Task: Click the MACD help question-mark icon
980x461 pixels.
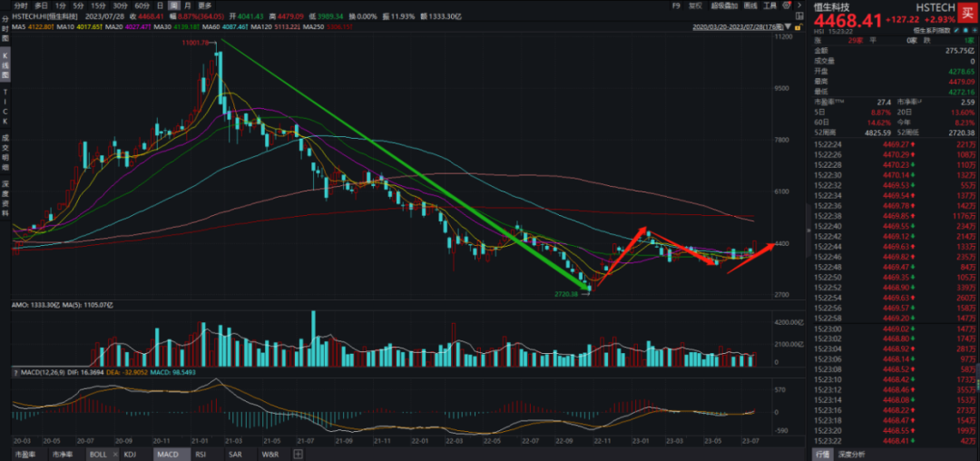Action: point(15,373)
